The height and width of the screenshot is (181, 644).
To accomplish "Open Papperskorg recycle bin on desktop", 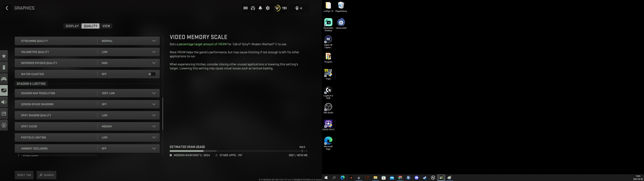I will [x=341, y=7].
